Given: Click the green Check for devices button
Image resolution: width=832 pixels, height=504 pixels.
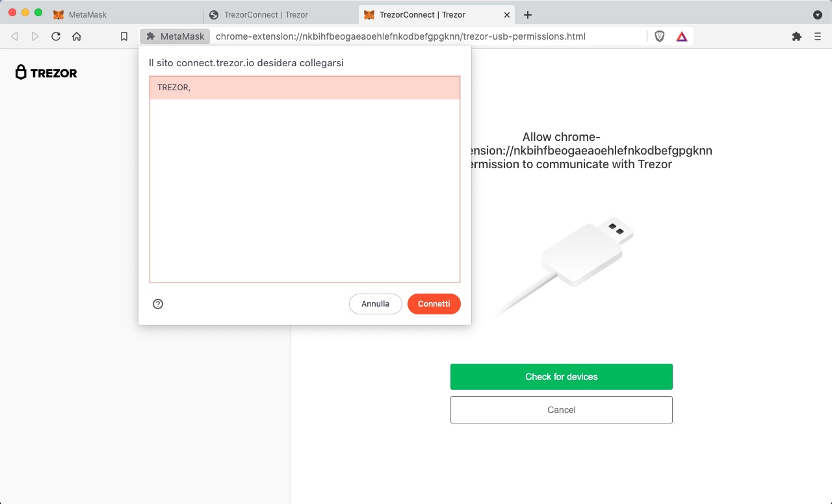Looking at the screenshot, I should (562, 377).
